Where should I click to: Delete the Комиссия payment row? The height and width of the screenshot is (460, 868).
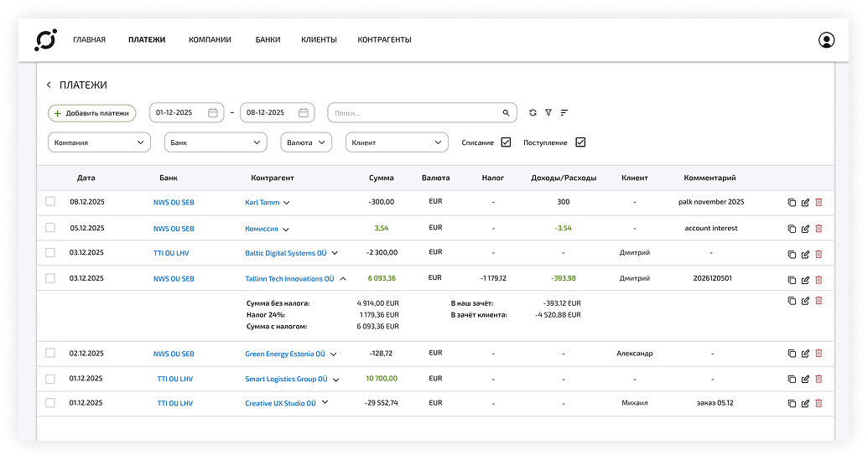[819, 229]
